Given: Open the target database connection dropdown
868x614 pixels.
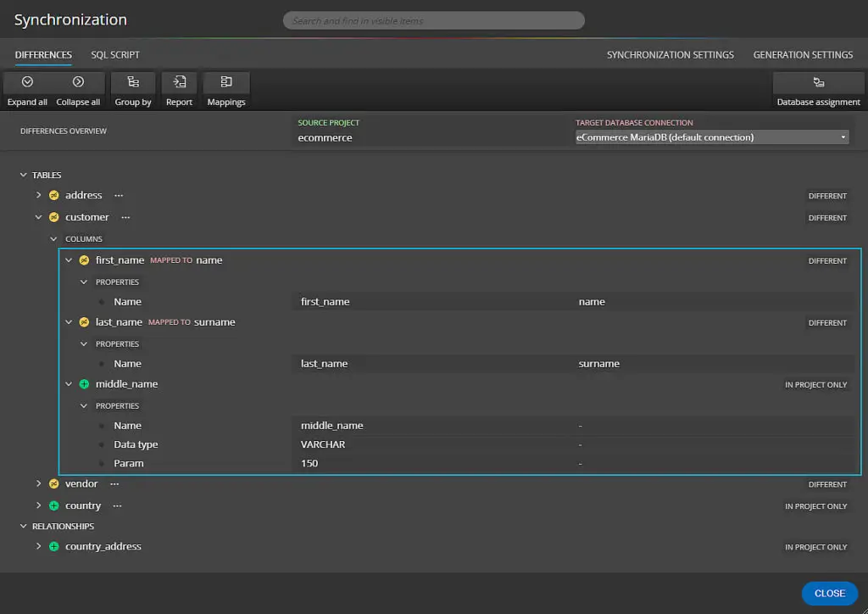Looking at the screenshot, I should coord(712,137).
